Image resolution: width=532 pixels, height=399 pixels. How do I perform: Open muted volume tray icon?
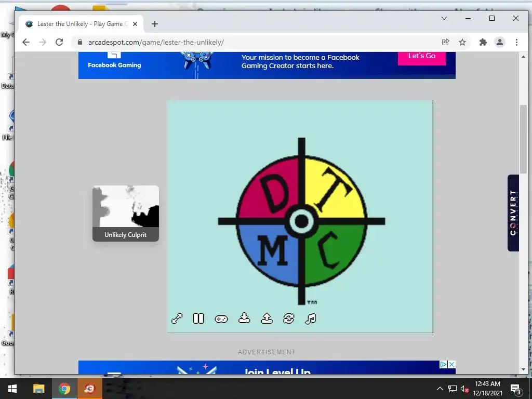pyautogui.click(x=464, y=389)
